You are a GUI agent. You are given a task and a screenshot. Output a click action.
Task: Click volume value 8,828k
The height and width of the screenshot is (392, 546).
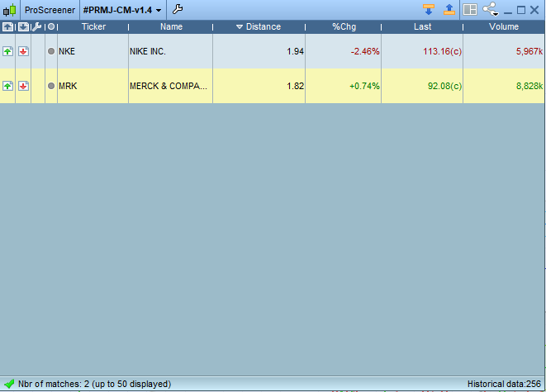click(x=529, y=87)
